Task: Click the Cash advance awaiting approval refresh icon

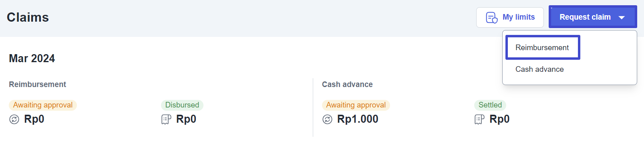Action: click(x=327, y=120)
